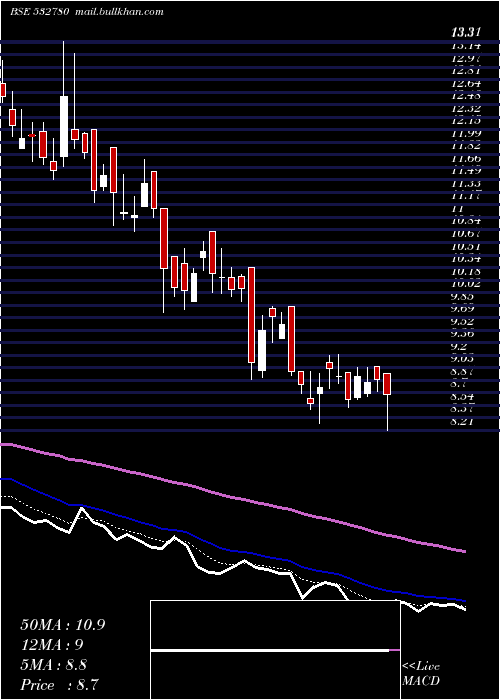This screenshot has height=700, width=500.
Task: Click the price axis label 12.32
Action: coord(466,108)
